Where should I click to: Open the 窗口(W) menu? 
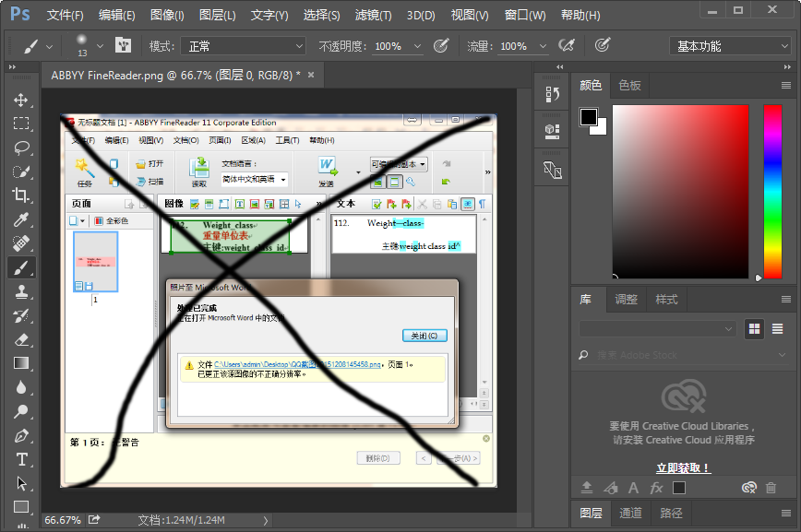525,16
